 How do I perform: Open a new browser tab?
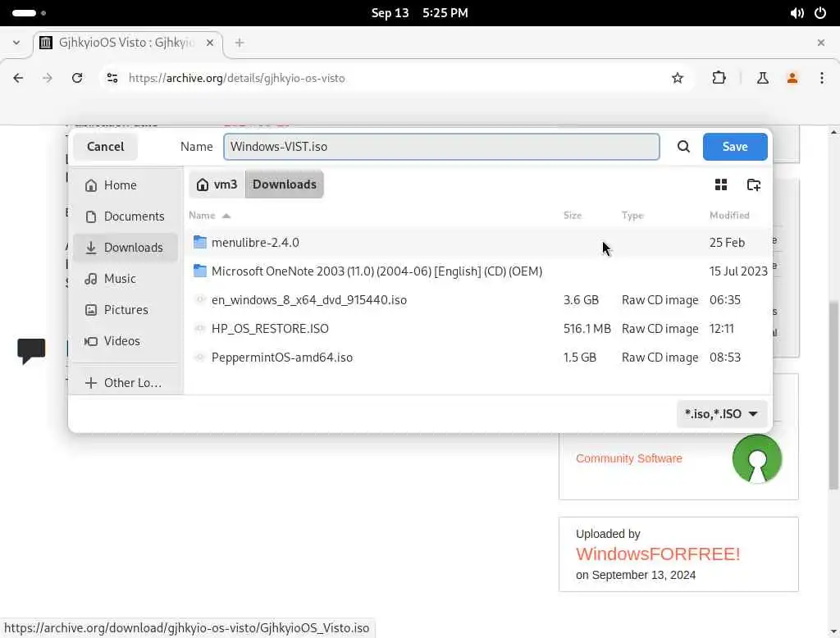(x=240, y=43)
